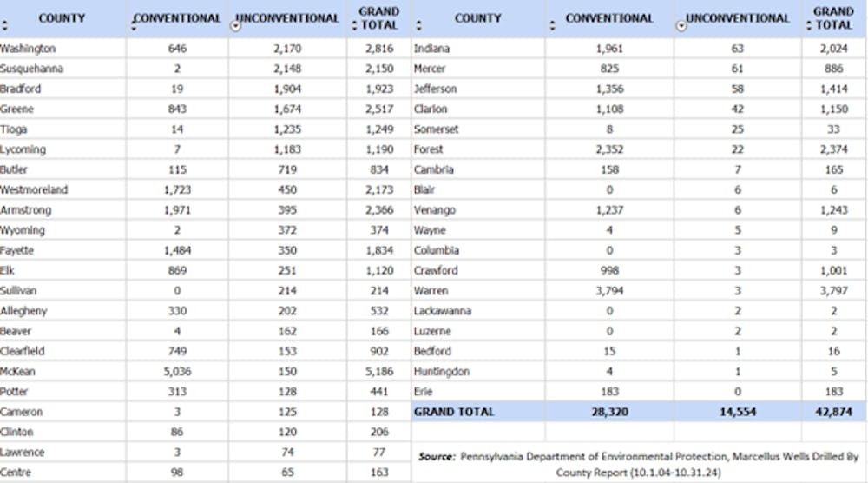
Task: Sort the CONVENTIONAL column above the 1,961 value
Action: [552, 25]
